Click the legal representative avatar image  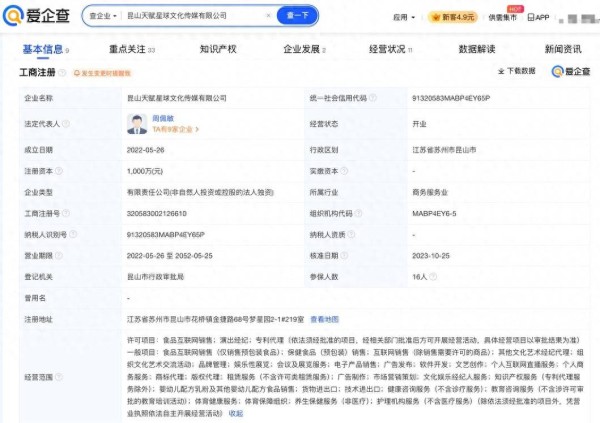pyautogui.click(x=137, y=124)
